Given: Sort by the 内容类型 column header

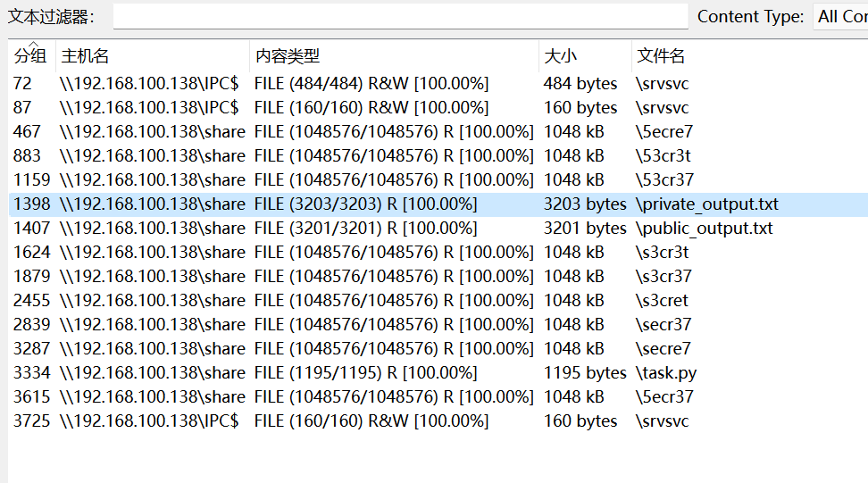Looking at the screenshot, I should click(x=288, y=56).
